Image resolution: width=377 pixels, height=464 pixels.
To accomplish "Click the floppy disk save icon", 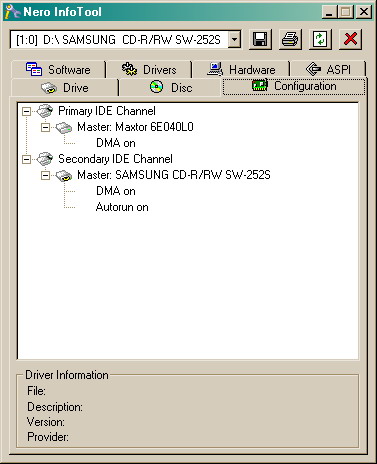I will [x=260, y=39].
